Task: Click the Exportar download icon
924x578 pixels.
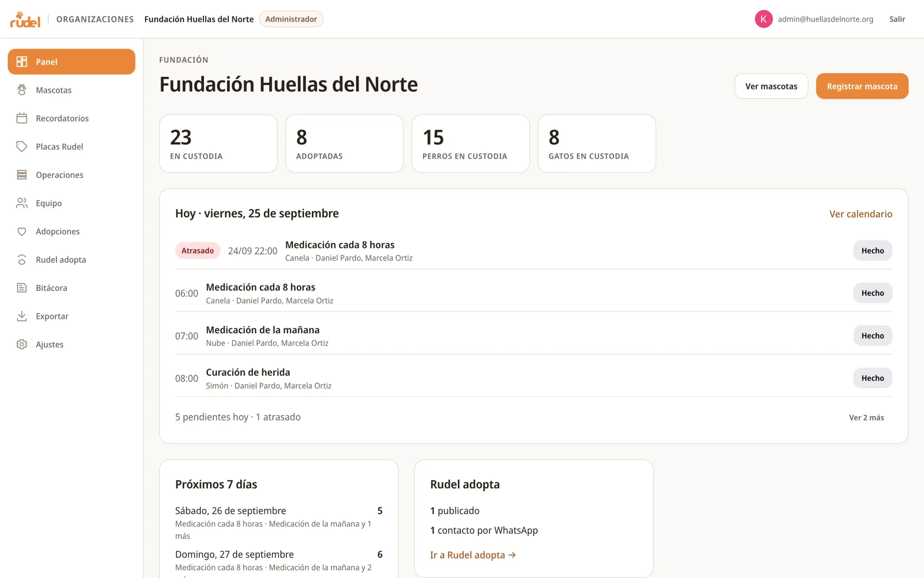Action: pyautogui.click(x=22, y=316)
